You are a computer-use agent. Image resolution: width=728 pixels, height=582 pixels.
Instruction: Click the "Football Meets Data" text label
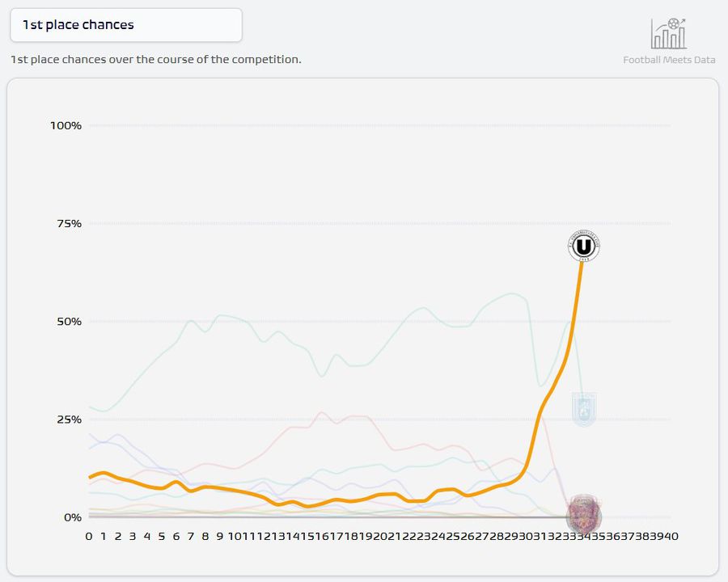click(x=669, y=60)
